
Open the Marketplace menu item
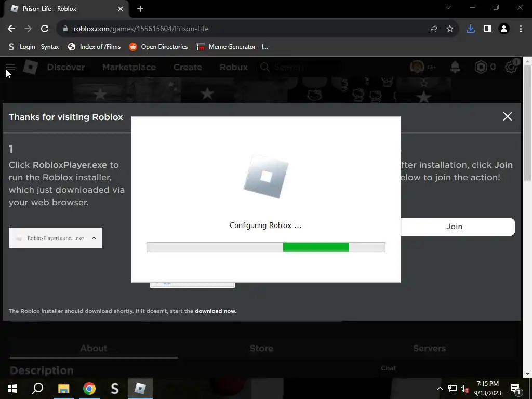coord(129,67)
